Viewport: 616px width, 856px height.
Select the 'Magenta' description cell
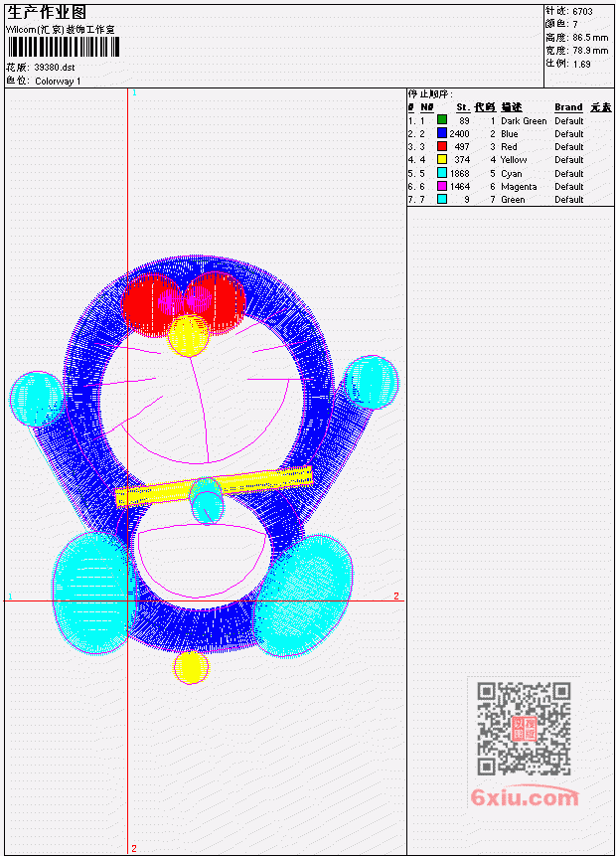519,186
